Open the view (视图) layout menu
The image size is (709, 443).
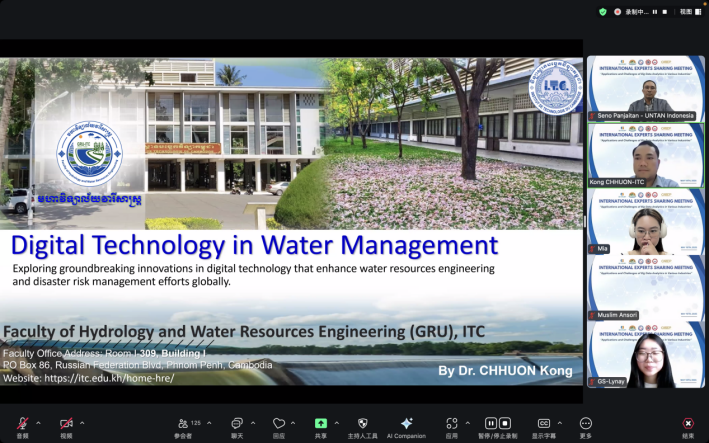point(686,12)
